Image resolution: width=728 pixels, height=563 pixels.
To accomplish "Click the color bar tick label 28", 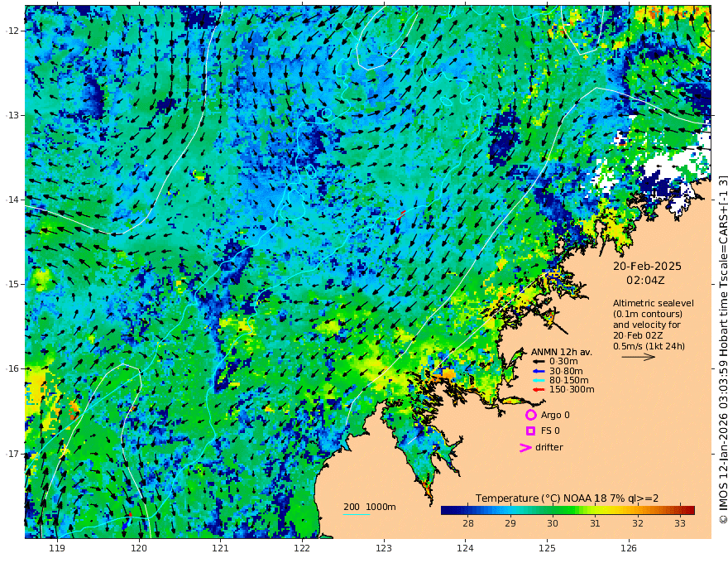I will tap(468, 523).
